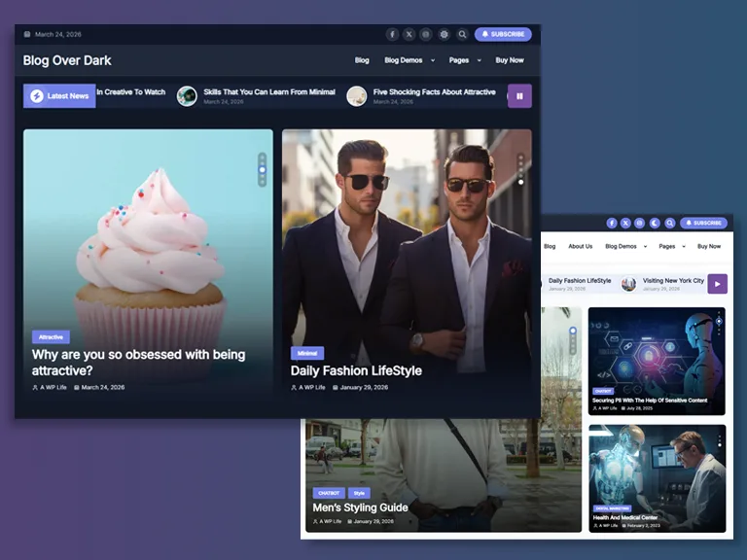Image resolution: width=747 pixels, height=560 pixels.
Task: Play the news ticker in light theme
Action: tap(717, 284)
